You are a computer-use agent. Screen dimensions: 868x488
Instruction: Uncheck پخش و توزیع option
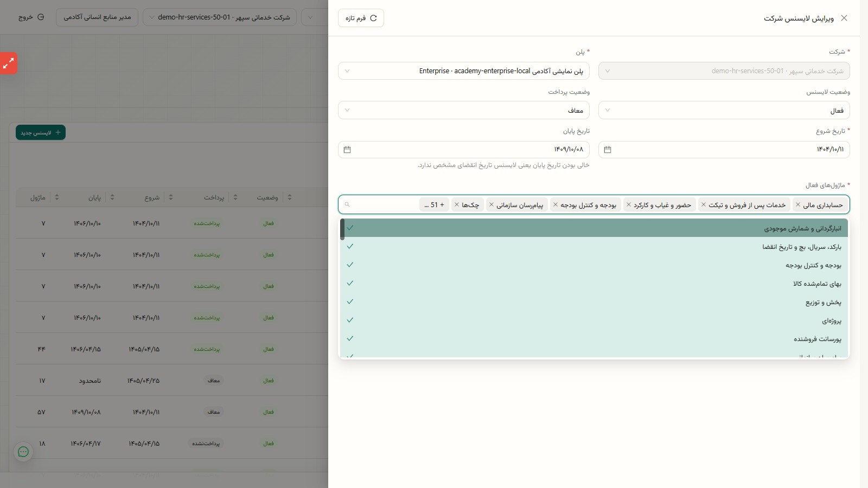594,301
